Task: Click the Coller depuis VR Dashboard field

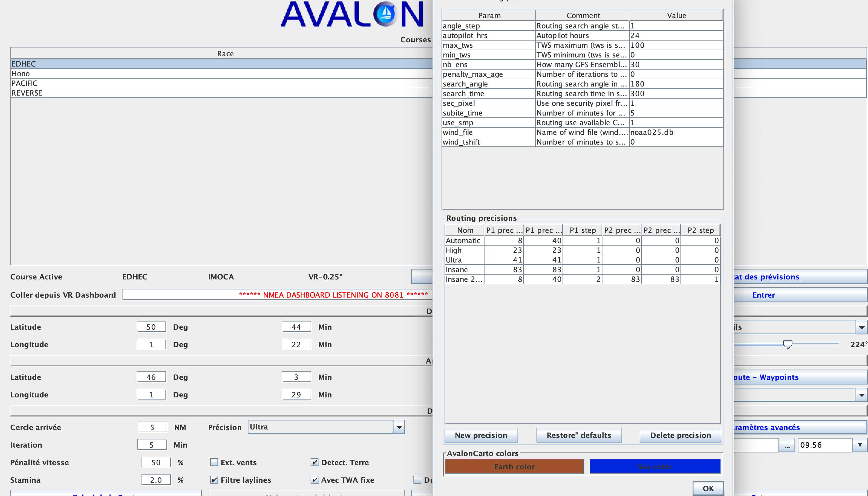Action: [277, 295]
